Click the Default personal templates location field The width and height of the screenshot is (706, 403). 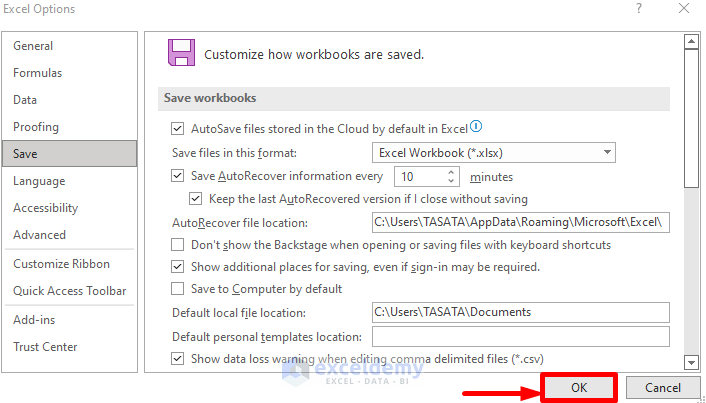pyautogui.click(x=519, y=337)
